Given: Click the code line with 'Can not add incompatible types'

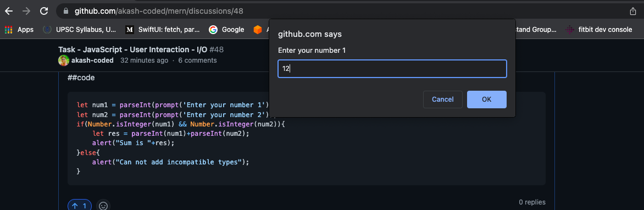Looking at the screenshot, I should coord(171,162).
